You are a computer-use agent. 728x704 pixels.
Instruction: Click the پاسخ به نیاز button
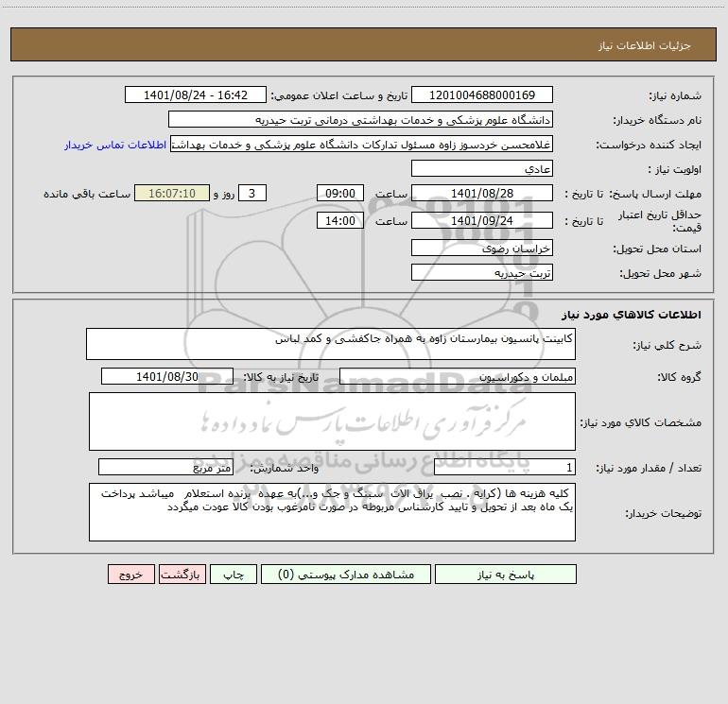(x=505, y=575)
